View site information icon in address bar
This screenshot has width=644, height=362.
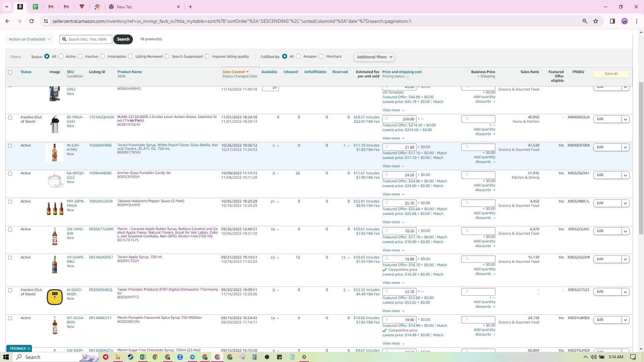46,21
